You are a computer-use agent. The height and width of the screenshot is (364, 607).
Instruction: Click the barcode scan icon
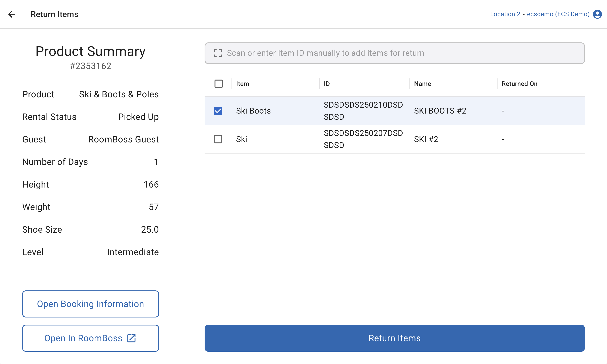(x=218, y=53)
